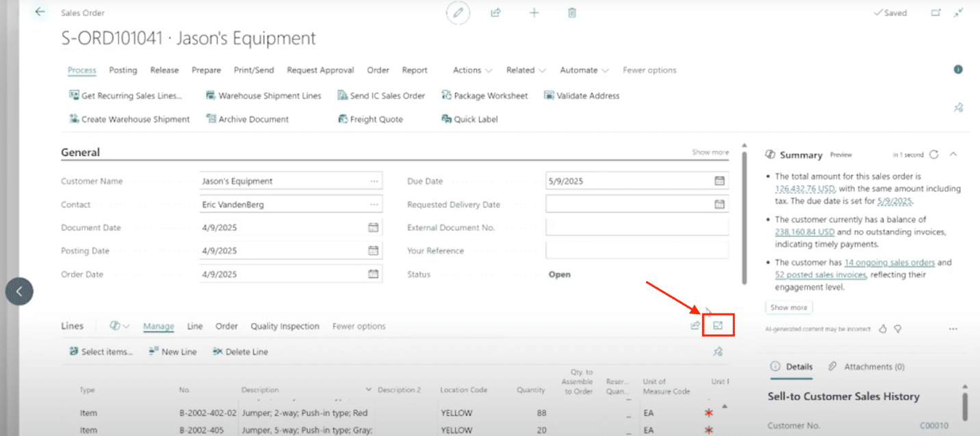Click the Delete Line button
The height and width of the screenshot is (436, 980).
[240, 352]
